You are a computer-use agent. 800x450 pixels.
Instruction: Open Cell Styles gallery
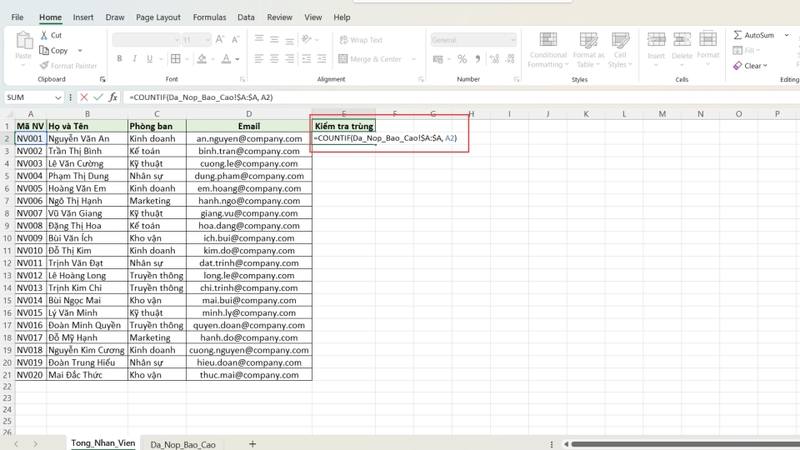pyautogui.click(x=620, y=50)
